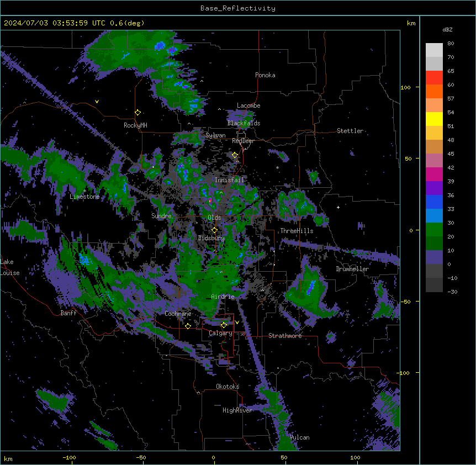This screenshot has height=465, width=476.
Task: Click the yellow V marker northeast of Calgary
Action: coord(237,323)
